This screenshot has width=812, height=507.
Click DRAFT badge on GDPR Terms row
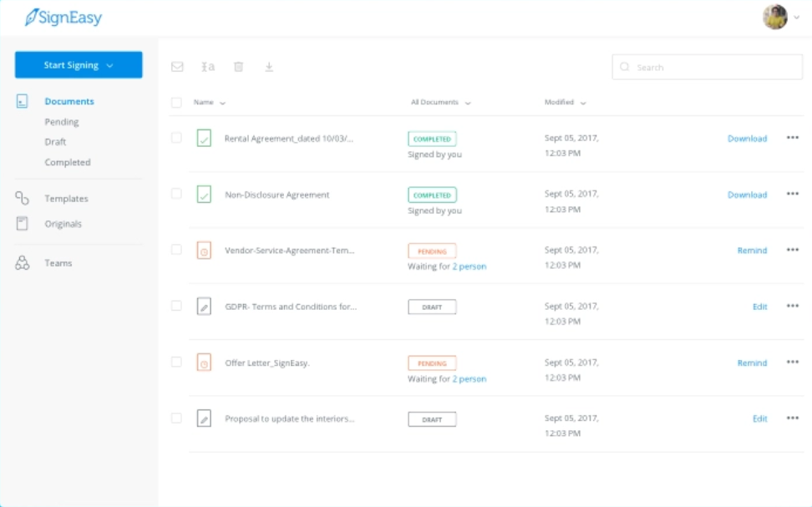432,307
